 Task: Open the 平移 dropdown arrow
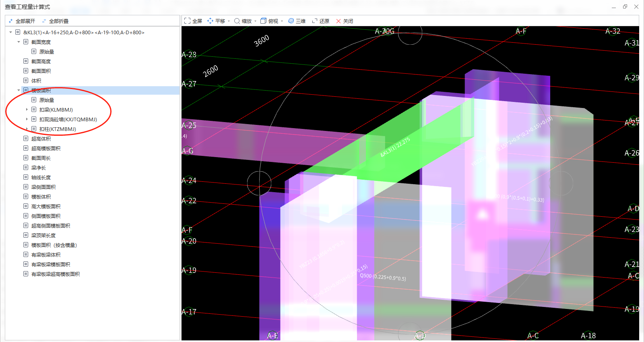click(x=229, y=21)
